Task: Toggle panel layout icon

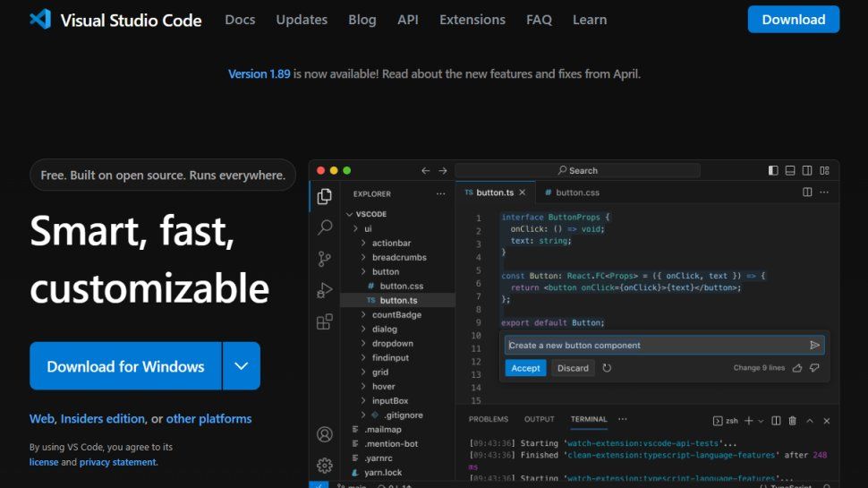Action: tap(790, 171)
